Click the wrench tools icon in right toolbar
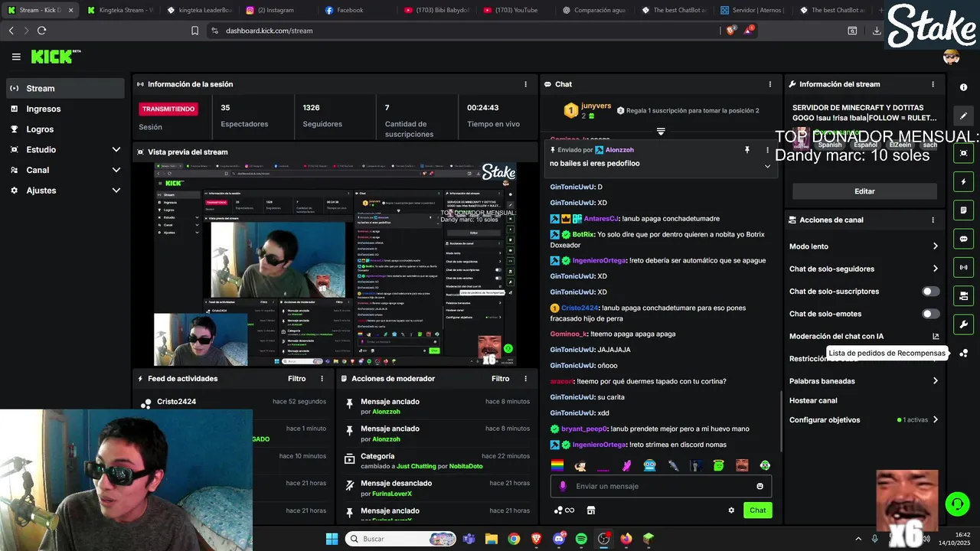Image resolution: width=980 pixels, height=551 pixels. 963,324
